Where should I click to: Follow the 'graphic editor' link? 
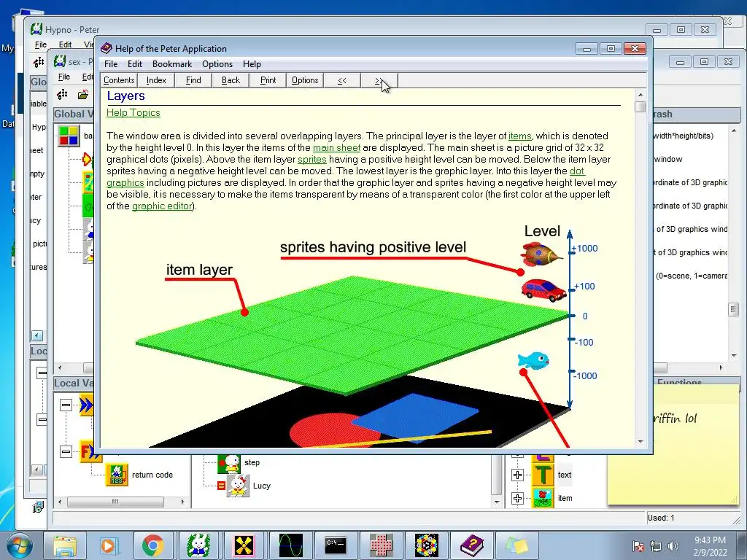[162, 206]
